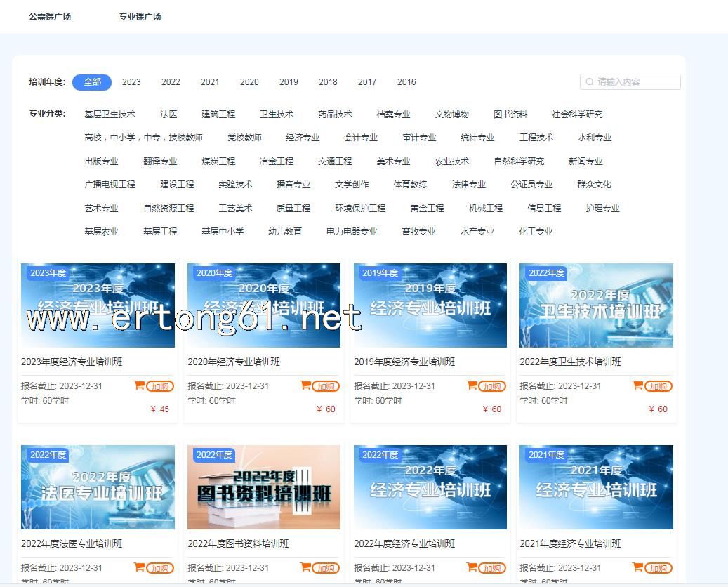Open the 2022年度图书资料培训班 course thumbnail
Screen dimensions: 728x587
[264, 487]
